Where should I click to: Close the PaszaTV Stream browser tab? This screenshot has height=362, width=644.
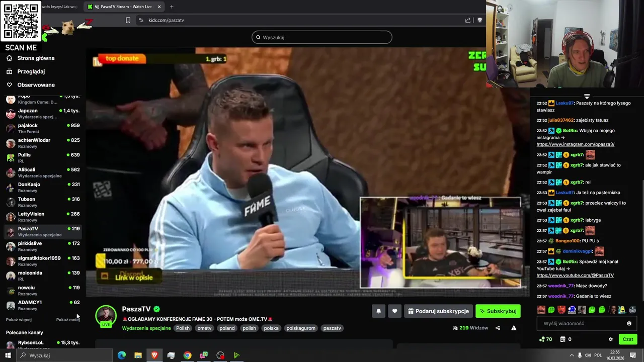tap(159, 7)
